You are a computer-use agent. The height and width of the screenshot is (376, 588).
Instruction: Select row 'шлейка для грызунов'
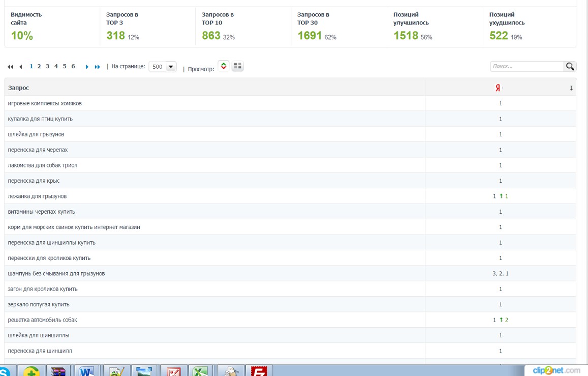click(x=290, y=134)
